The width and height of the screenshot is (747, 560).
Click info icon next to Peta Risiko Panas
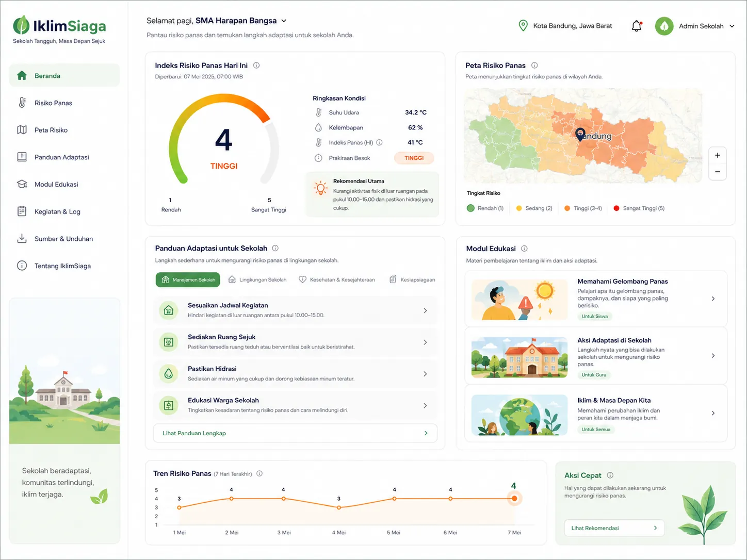534,65
